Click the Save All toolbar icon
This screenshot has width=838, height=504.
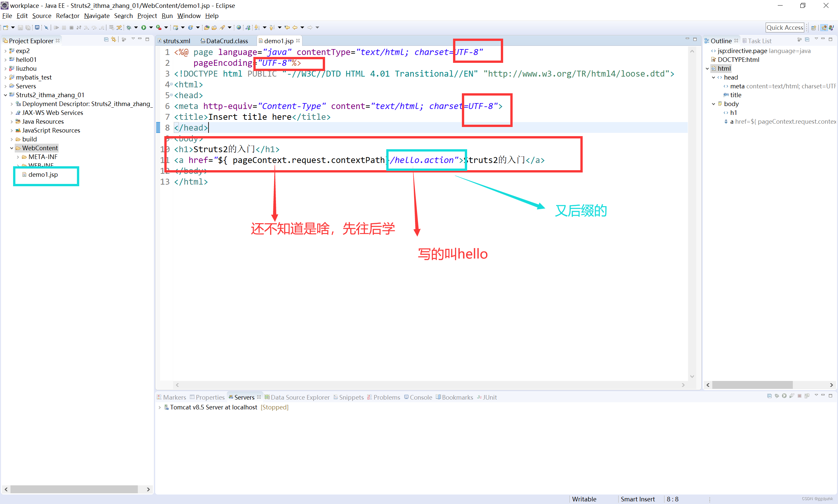28,27
